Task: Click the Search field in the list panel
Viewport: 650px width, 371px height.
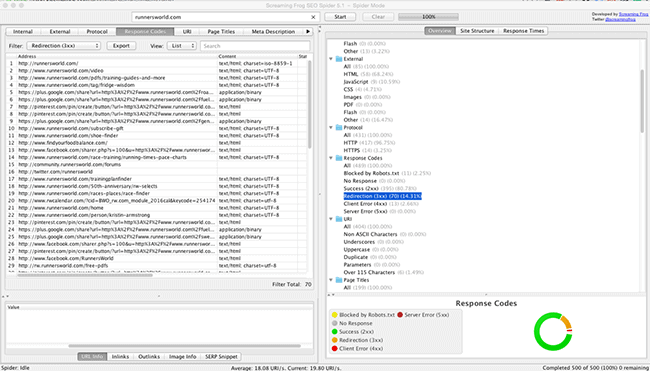Action: click(x=255, y=46)
